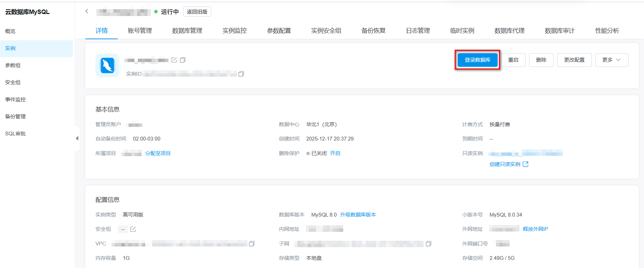
Task: Open the 备份恢复 tab
Action: click(374, 31)
